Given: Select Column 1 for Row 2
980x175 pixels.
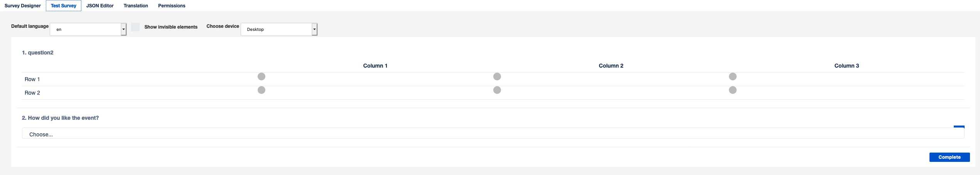Looking at the screenshot, I should click(x=261, y=90).
